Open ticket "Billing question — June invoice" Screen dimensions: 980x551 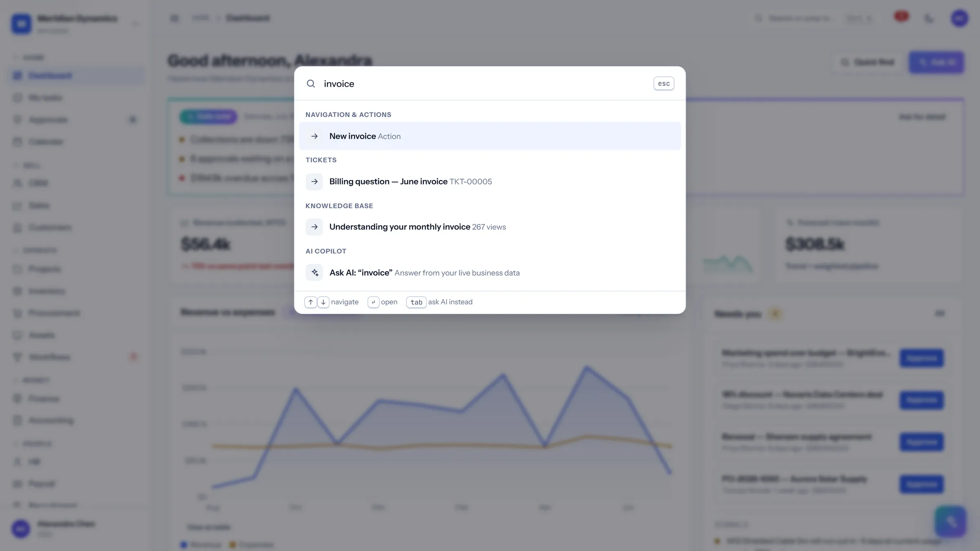tap(490, 182)
